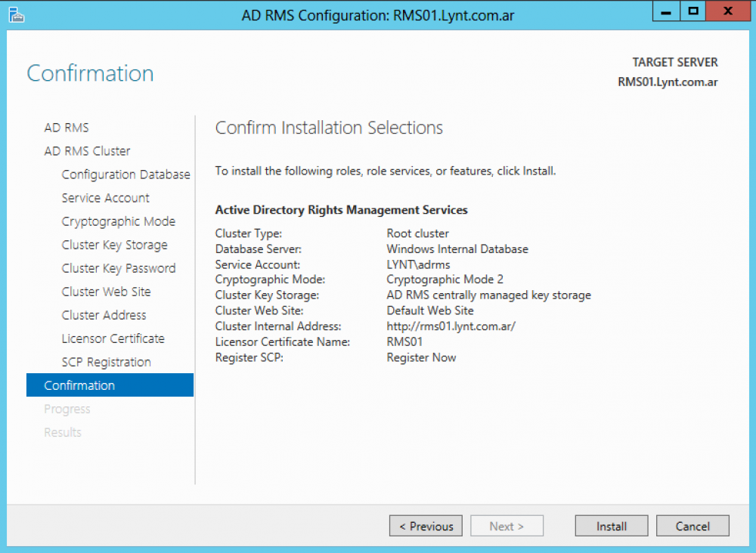Click the 'Cluster Key Storage:' label in summary
The image size is (756, 553).
point(267,295)
